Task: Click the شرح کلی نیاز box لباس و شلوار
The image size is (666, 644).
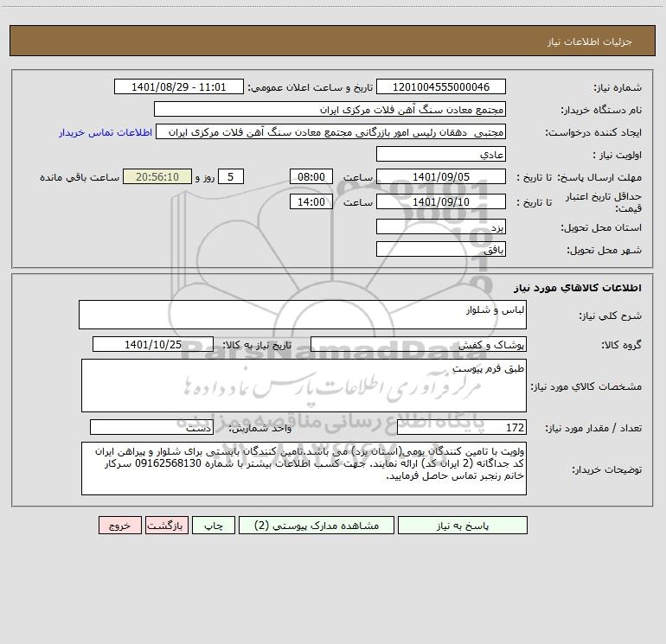Action: [303, 315]
